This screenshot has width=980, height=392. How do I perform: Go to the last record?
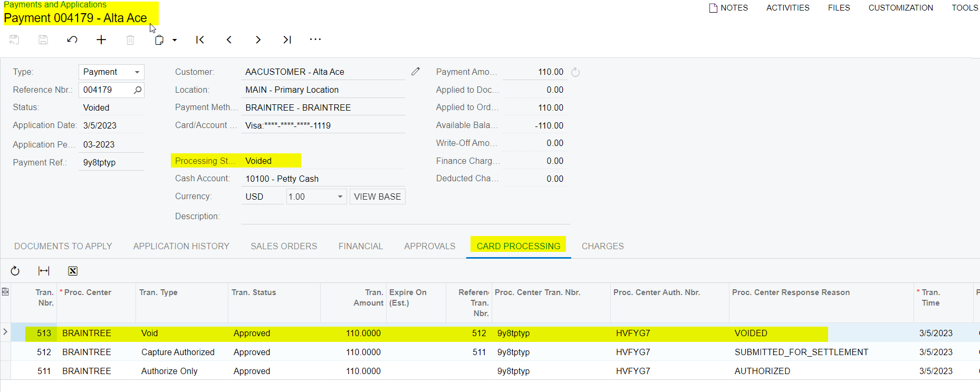[x=287, y=40]
